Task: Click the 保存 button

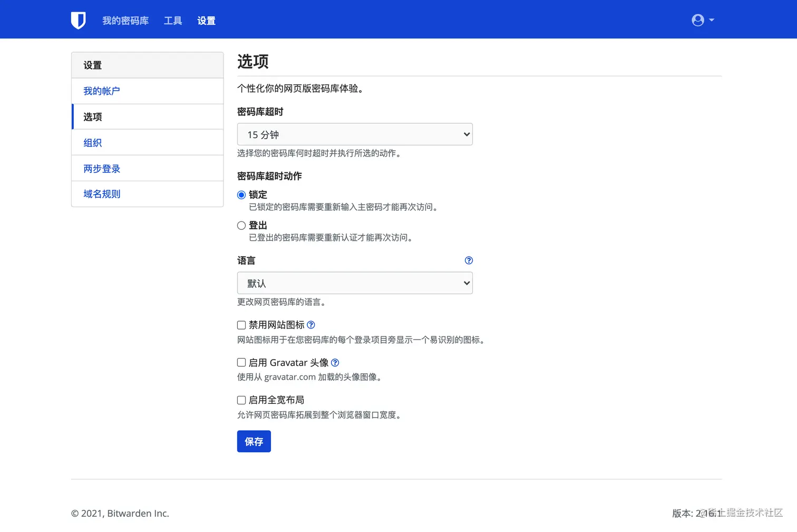Action: (x=254, y=441)
